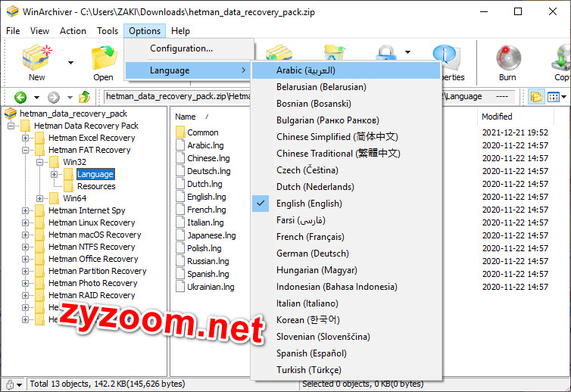Select Farsi language
The height and width of the screenshot is (392, 571).
coord(346,220)
